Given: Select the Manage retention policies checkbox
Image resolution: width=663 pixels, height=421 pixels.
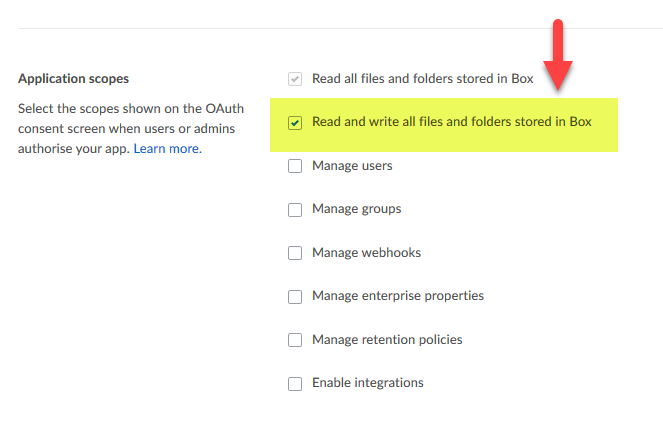Looking at the screenshot, I should pos(295,340).
